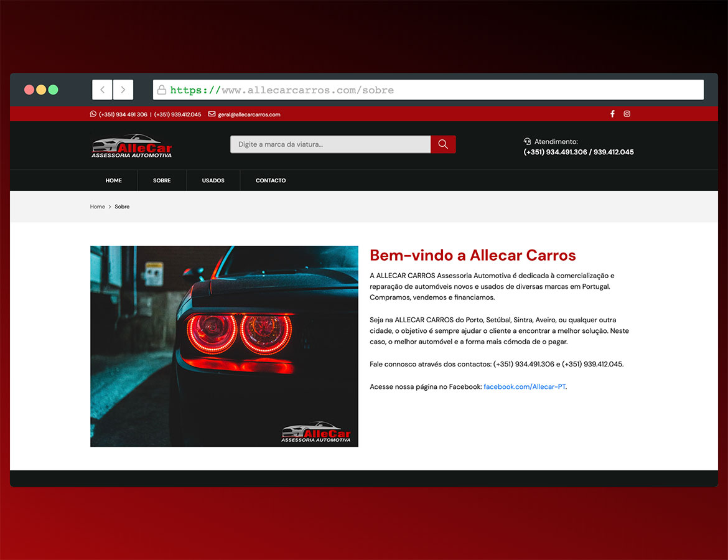Image resolution: width=728 pixels, height=560 pixels.
Task: Open the Instagram icon in top bar
Action: 627,114
